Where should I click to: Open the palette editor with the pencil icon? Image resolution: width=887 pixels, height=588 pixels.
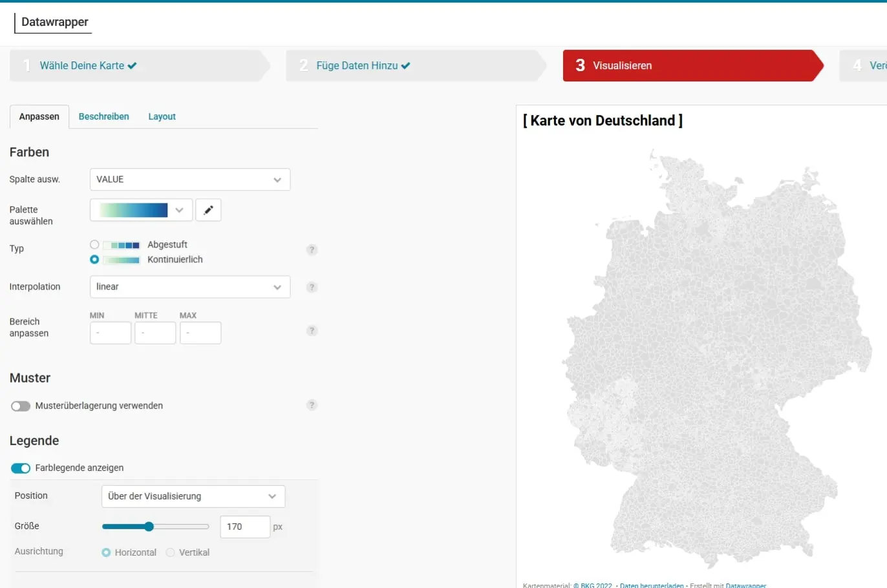[x=208, y=210]
